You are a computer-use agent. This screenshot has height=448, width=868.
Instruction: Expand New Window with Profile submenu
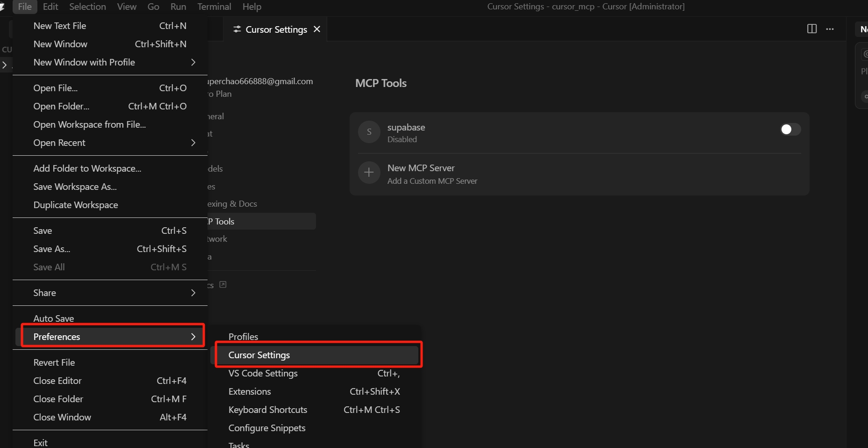pyautogui.click(x=110, y=62)
